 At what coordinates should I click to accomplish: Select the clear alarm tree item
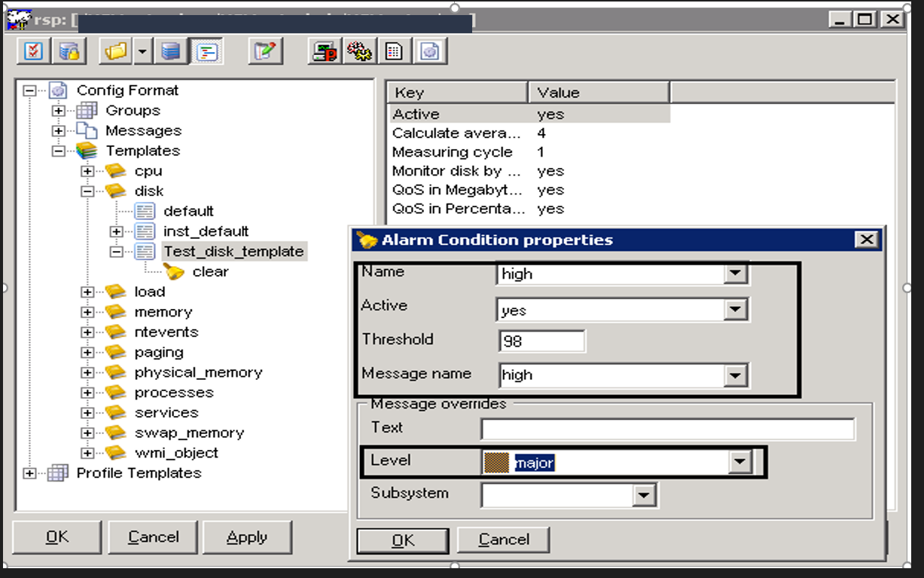coord(210,272)
